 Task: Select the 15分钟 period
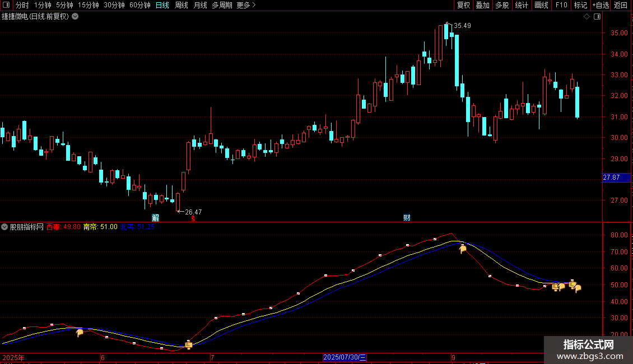point(88,5)
